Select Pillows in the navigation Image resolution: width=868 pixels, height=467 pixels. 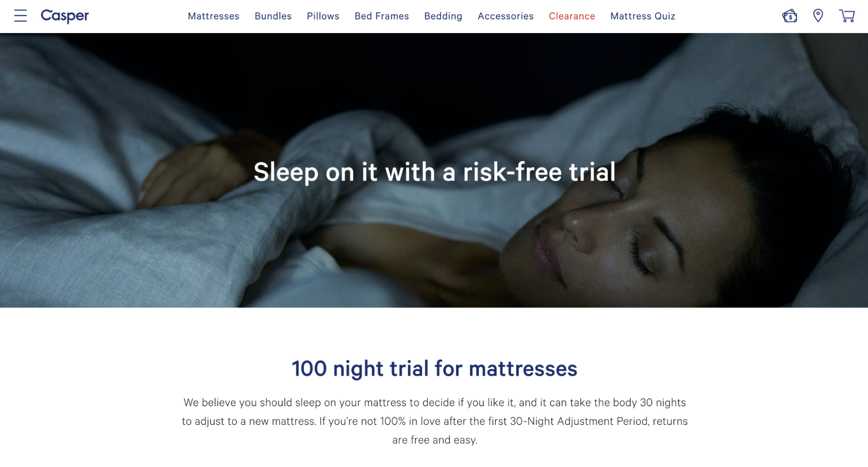[323, 16]
